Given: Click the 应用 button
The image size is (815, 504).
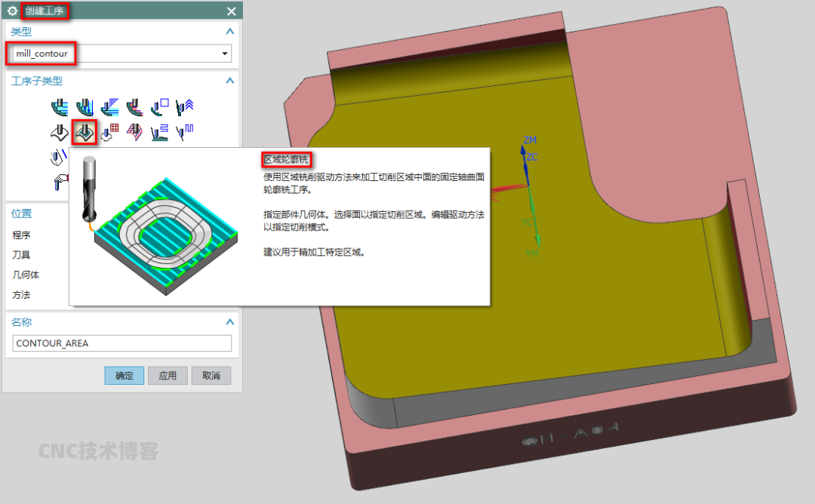Looking at the screenshot, I should point(167,376).
